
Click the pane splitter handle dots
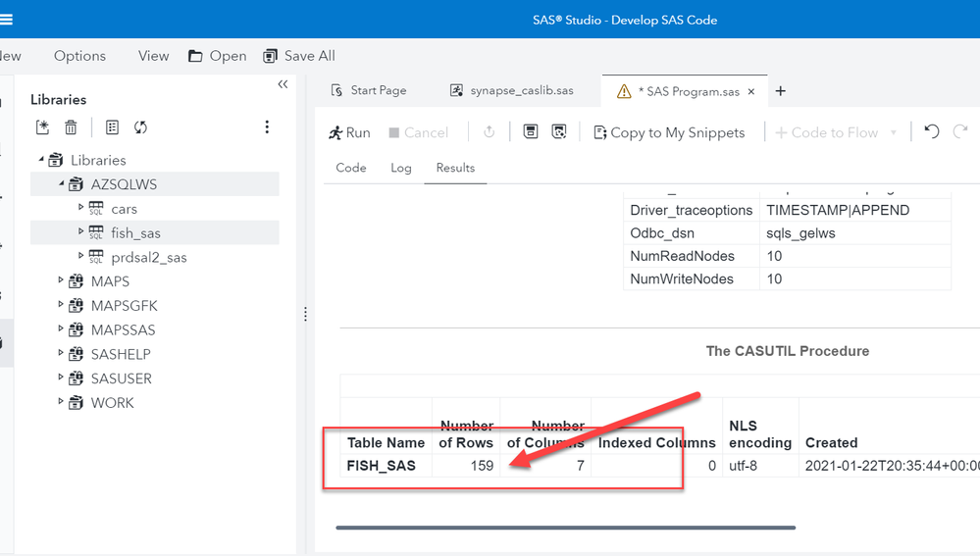point(305,314)
